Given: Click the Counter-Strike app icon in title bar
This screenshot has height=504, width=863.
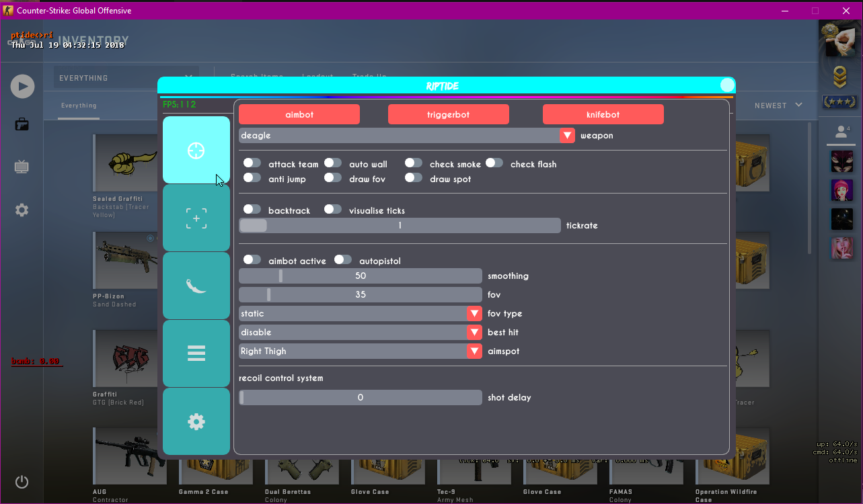Looking at the screenshot, I should 7,11.
